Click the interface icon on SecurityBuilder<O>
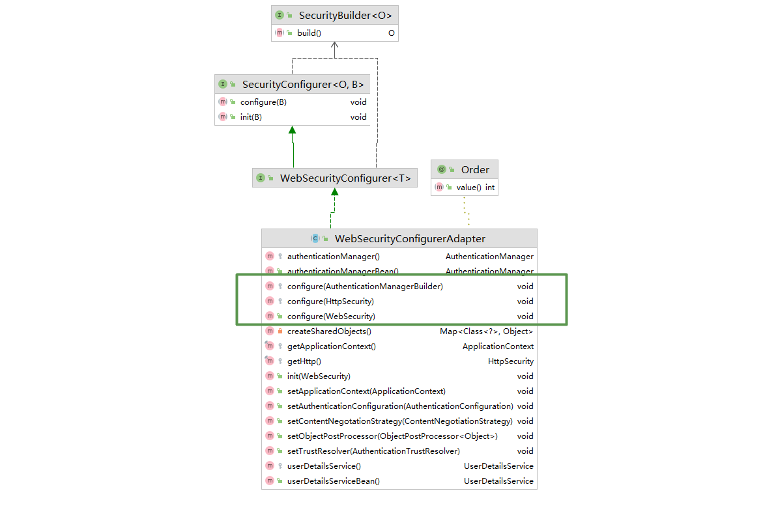 (280, 14)
